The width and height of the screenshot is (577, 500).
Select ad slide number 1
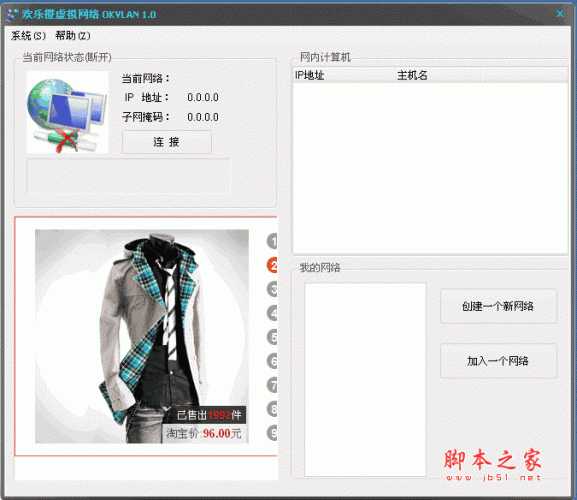click(272, 241)
